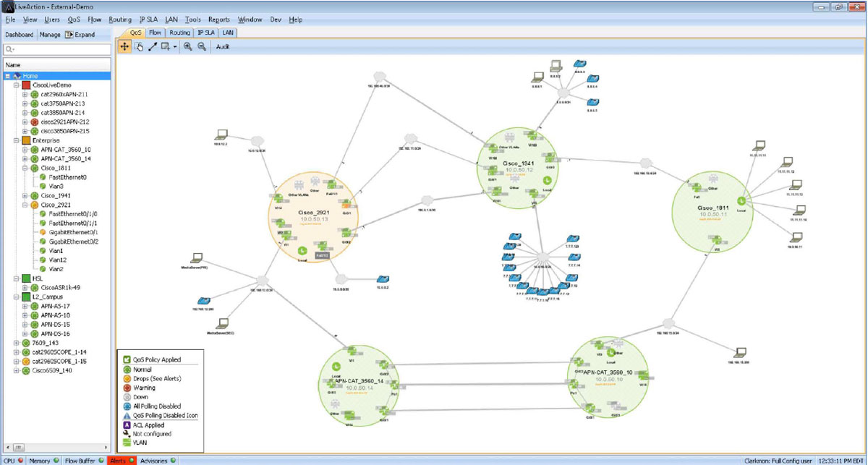Select the pan/move tool in toolbar
Image resolution: width=868 pixels, height=465 pixels.
124,46
